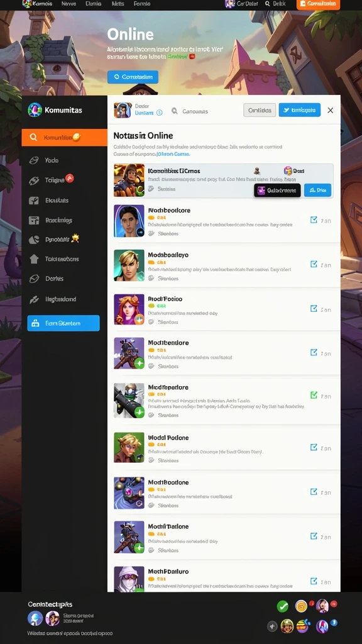The width and height of the screenshot is (362, 644).
Task: Click round avatar icon in featured row
Action: coord(288,170)
